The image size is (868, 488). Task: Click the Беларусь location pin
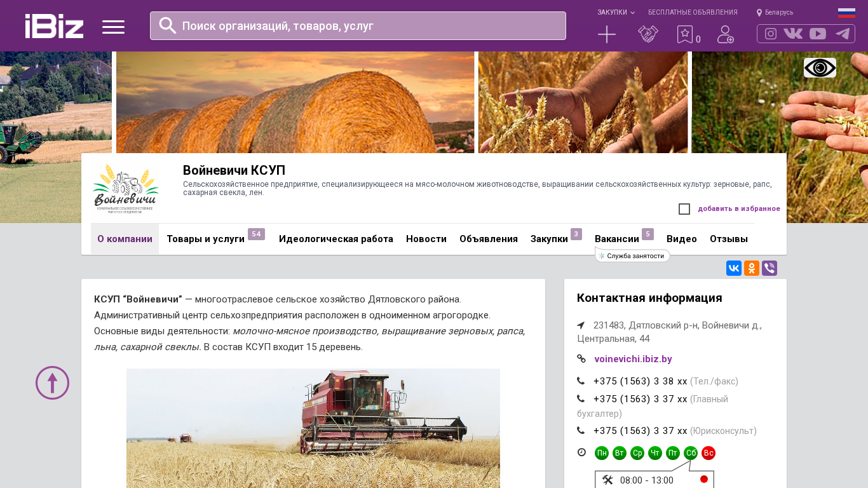[x=759, y=13]
